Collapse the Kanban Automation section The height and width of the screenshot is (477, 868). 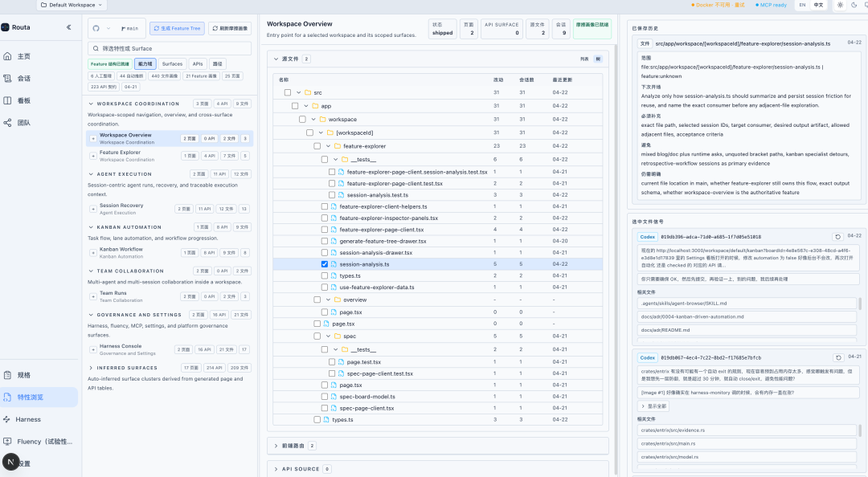point(91,227)
